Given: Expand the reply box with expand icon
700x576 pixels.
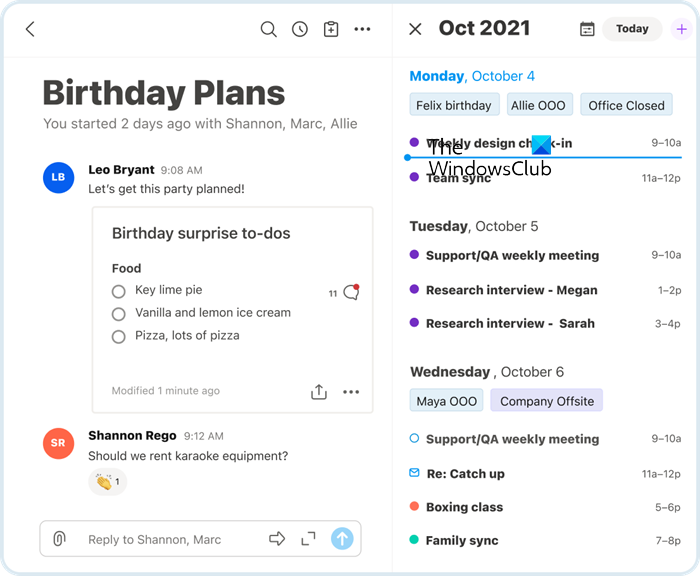Looking at the screenshot, I should pyautogui.click(x=309, y=539).
